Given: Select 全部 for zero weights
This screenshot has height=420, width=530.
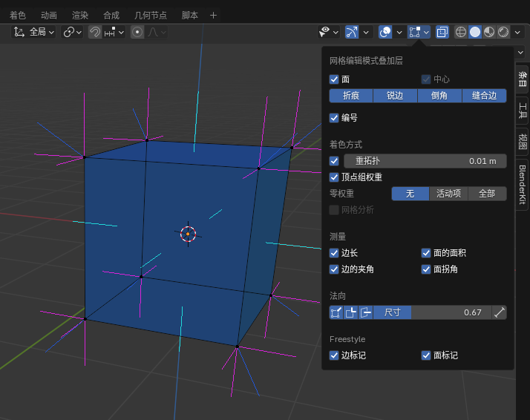Looking at the screenshot, I should click(x=487, y=194).
